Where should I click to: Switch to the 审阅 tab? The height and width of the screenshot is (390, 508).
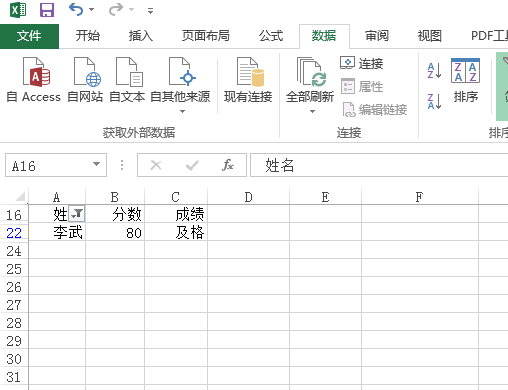click(x=377, y=36)
